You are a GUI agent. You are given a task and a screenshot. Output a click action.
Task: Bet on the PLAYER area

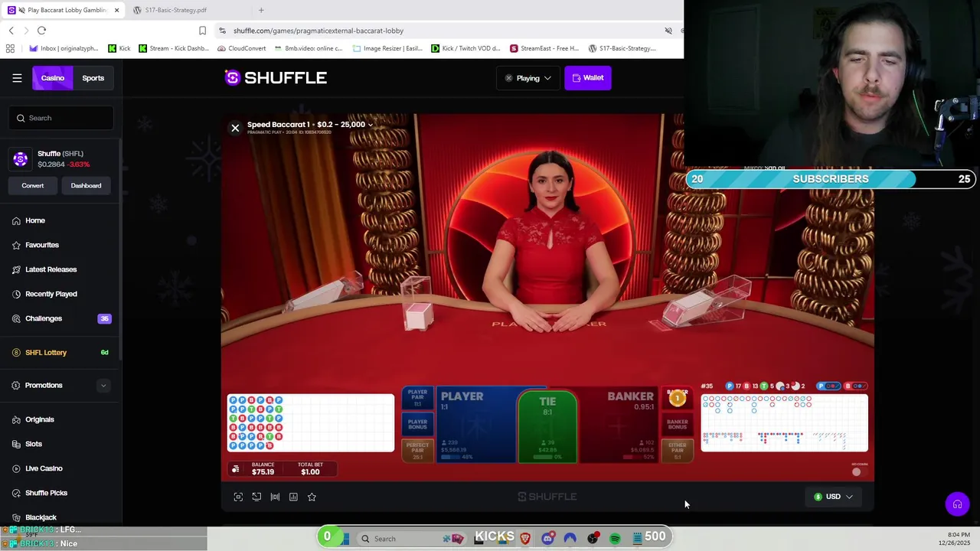(x=476, y=425)
